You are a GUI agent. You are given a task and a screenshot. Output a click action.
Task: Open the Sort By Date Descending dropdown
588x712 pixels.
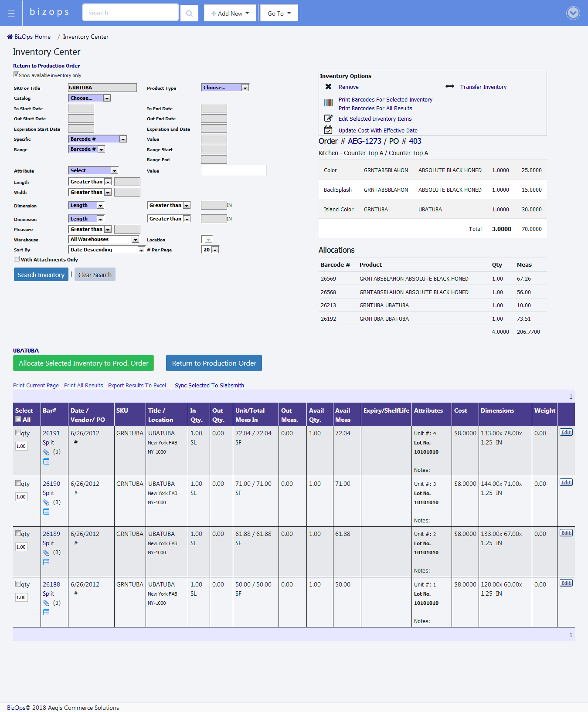point(106,250)
